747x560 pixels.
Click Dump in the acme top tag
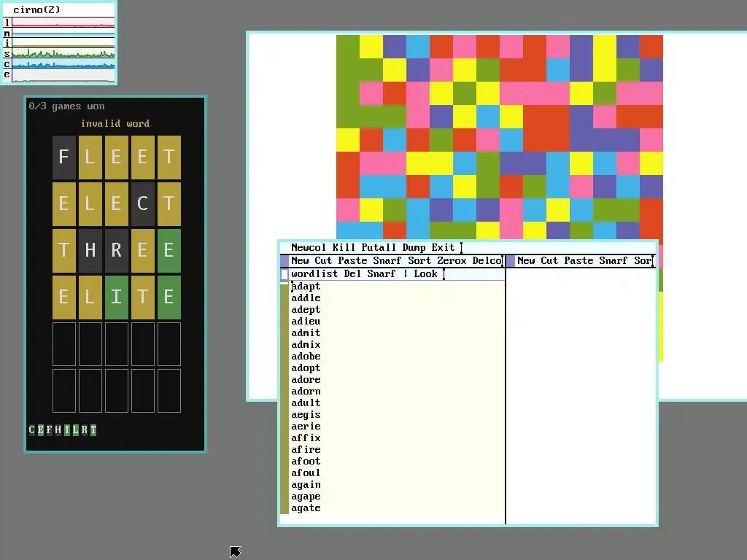click(x=414, y=248)
